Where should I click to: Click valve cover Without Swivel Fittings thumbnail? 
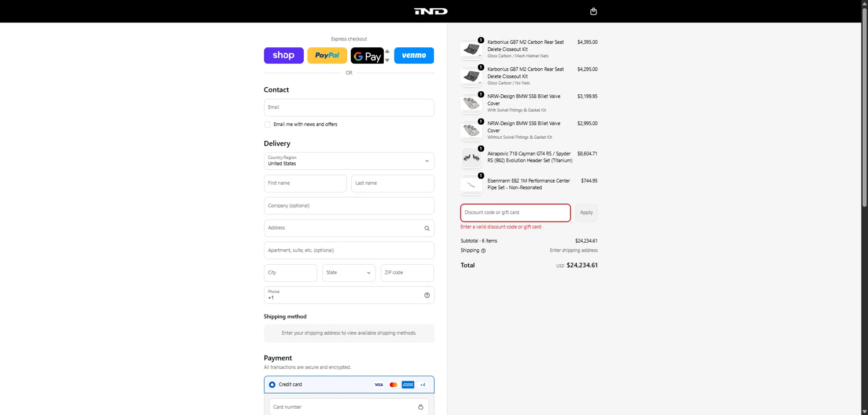[472, 131]
